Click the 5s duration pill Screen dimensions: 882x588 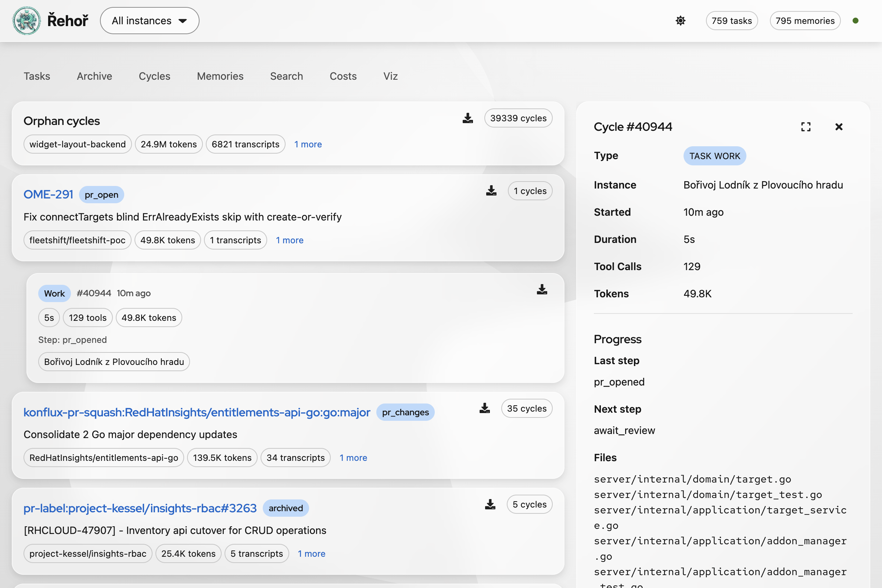[x=49, y=318]
